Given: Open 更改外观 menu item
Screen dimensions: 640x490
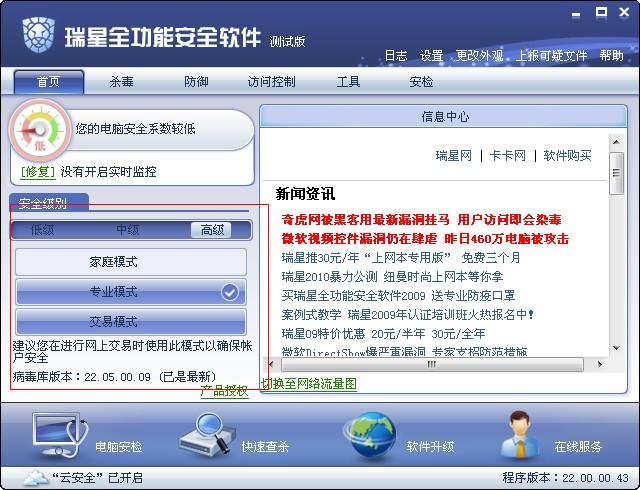Looking at the screenshot, I should tap(479, 56).
